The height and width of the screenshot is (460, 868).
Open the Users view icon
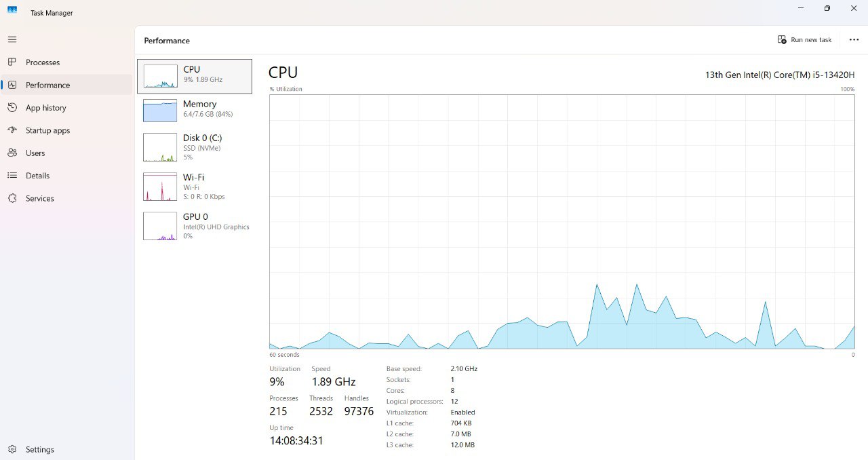(12, 153)
